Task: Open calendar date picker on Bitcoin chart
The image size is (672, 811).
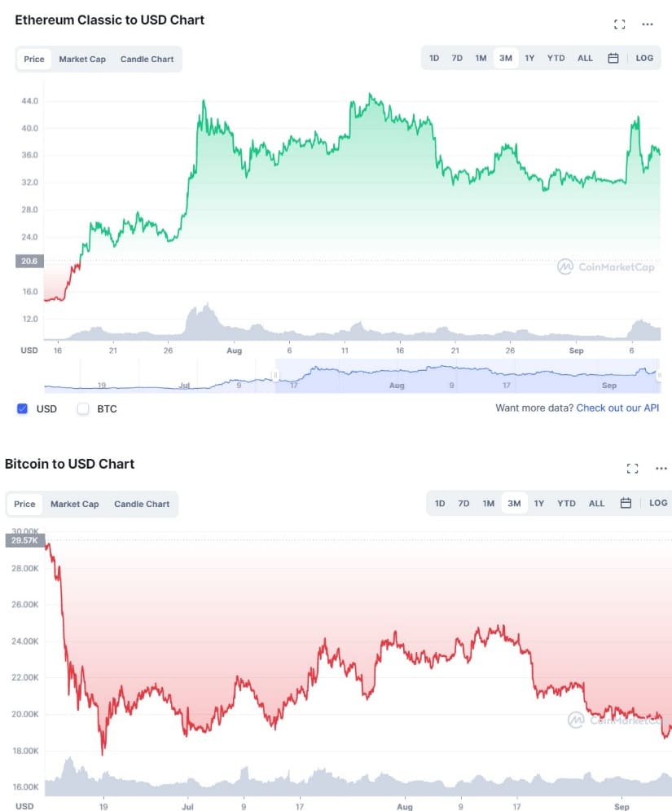Action: click(x=626, y=504)
